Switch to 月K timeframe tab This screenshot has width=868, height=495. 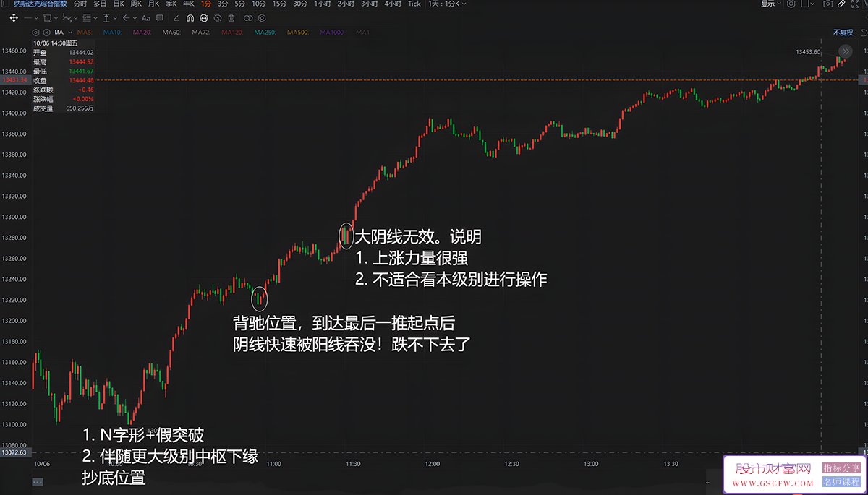click(x=154, y=4)
